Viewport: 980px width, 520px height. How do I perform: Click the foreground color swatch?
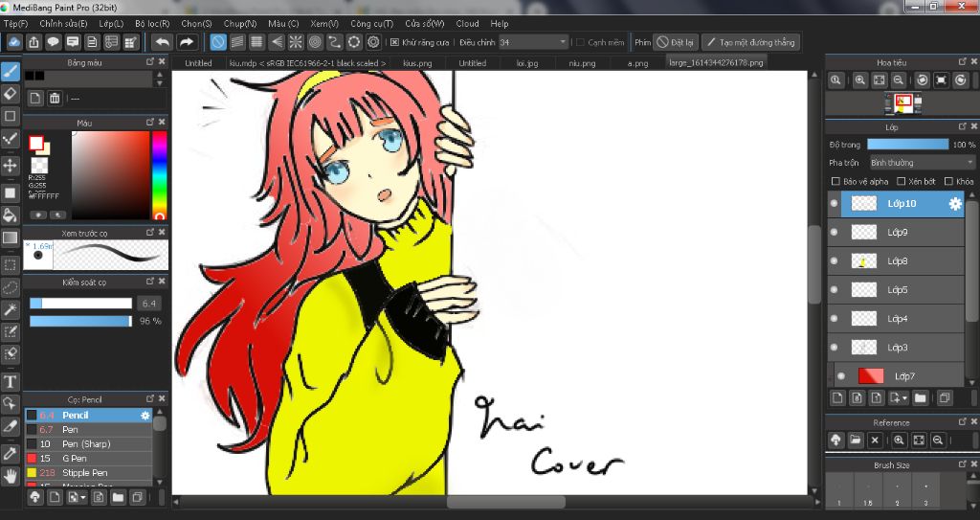pos(35,143)
